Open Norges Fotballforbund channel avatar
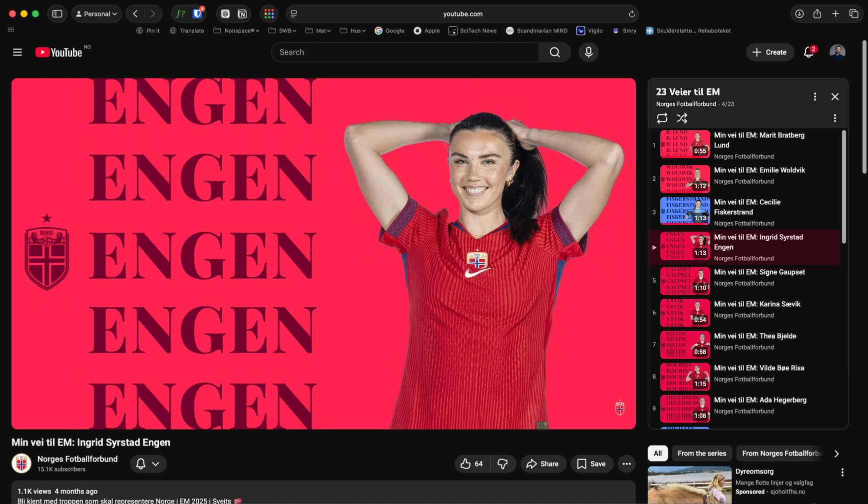This screenshot has width=868, height=504. click(x=21, y=464)
